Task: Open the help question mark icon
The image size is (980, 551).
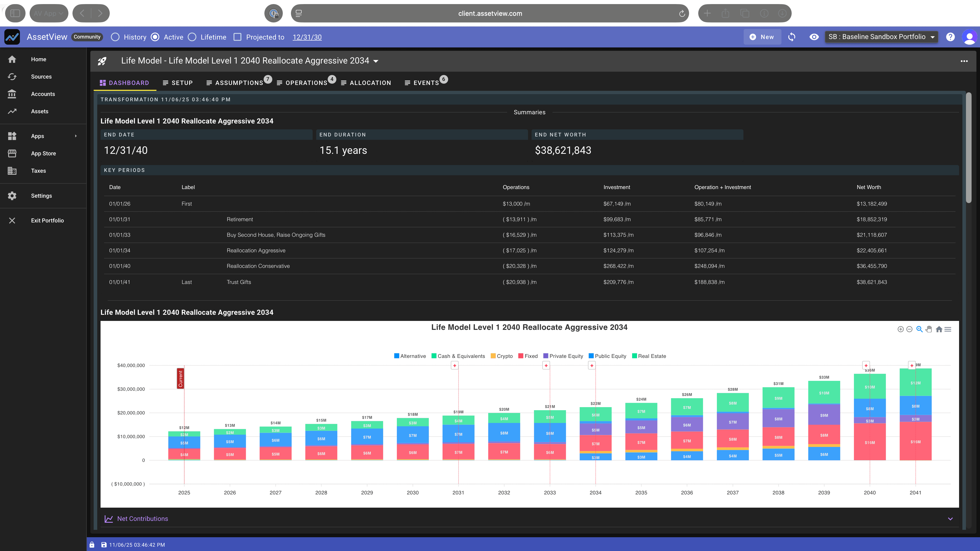Action: pyautogui.click(x=950, y=36)
